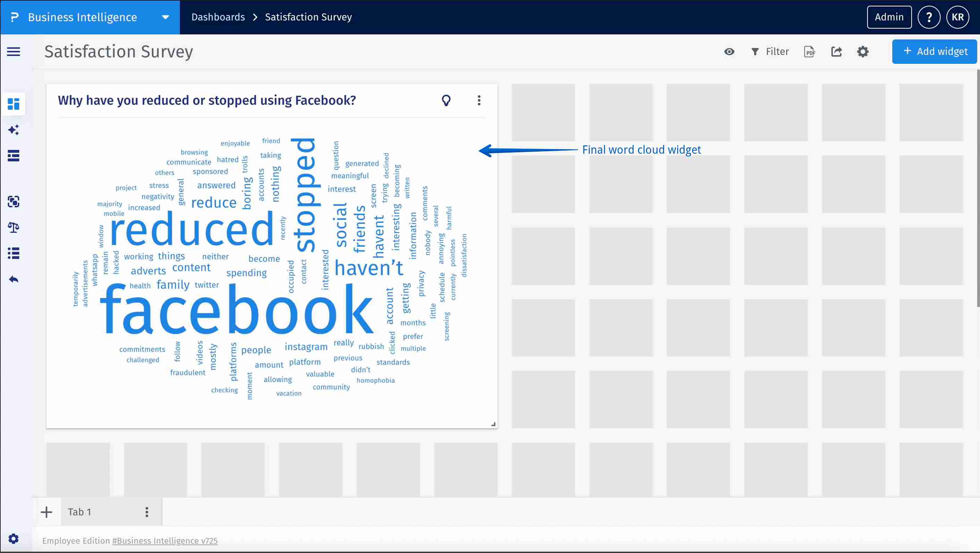
Task: Open Tab 1 three-dot options menu
Action: coord(147,512)
